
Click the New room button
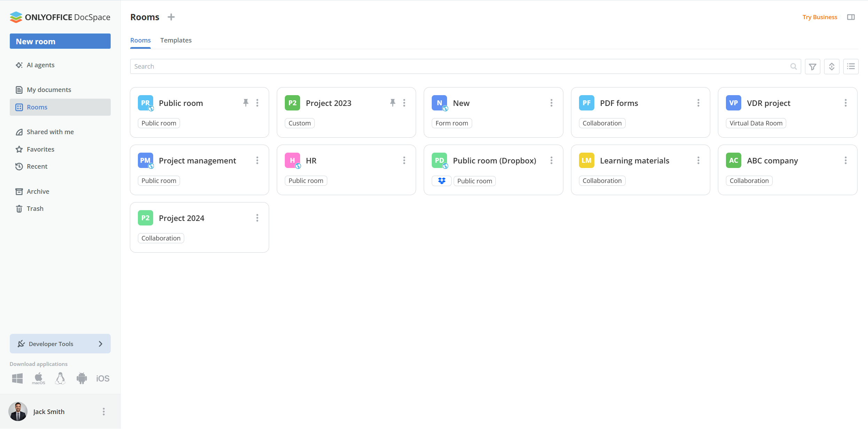[x=60, y=41]
